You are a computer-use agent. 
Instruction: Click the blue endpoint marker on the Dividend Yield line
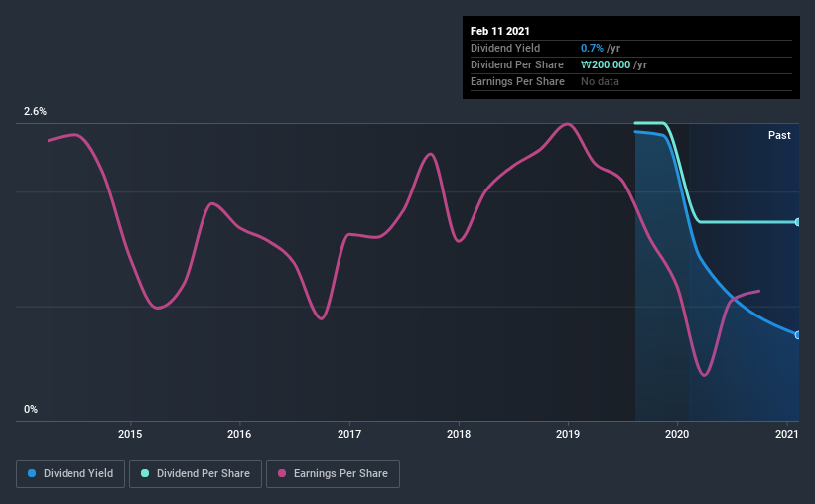coord(797,335)
